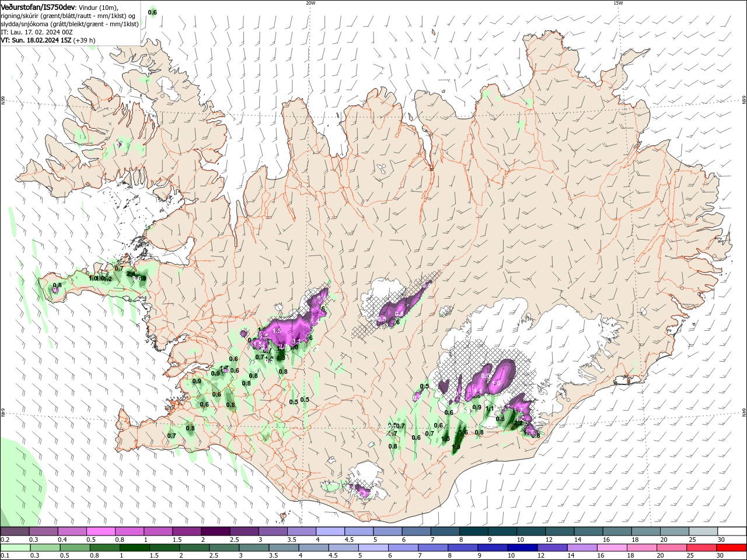The width and height of the screenshot is (747, 560).
Task: Select the 0.8 swatch in the snow row
Action: point(129,531)
